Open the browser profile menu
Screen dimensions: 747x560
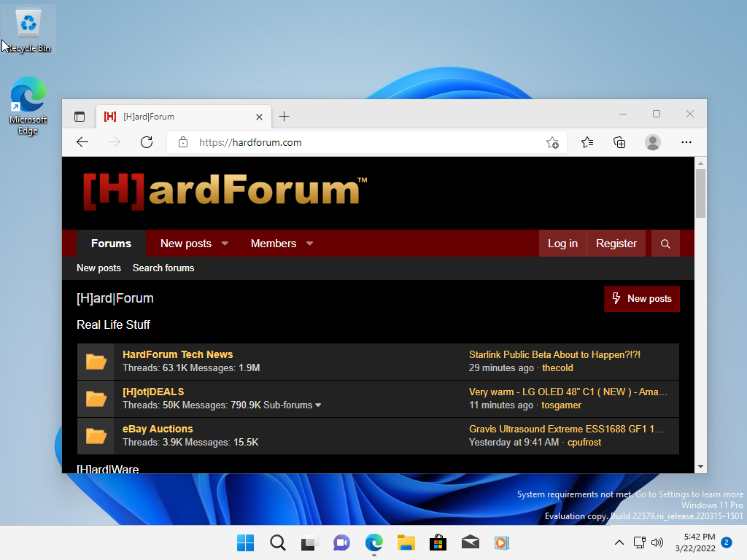click(x=653, y=142)
